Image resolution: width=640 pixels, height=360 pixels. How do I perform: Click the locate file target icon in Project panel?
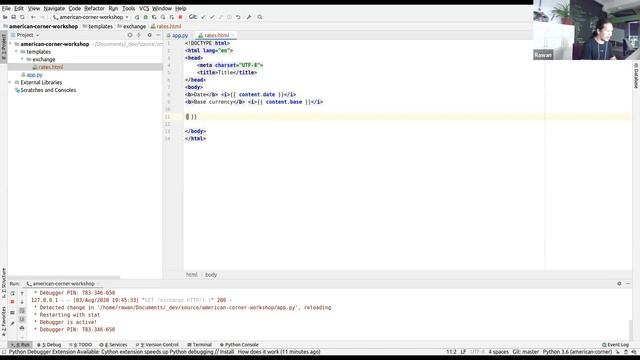(x=130, y=35)
